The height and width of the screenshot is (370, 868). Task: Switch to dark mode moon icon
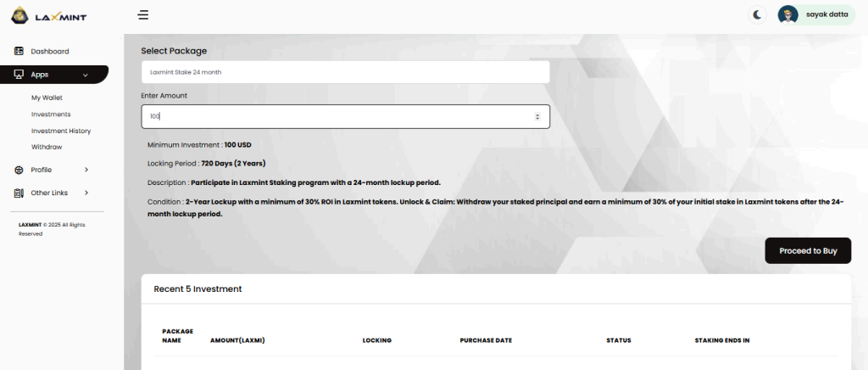pyautogui.click(x=757, y=14)
